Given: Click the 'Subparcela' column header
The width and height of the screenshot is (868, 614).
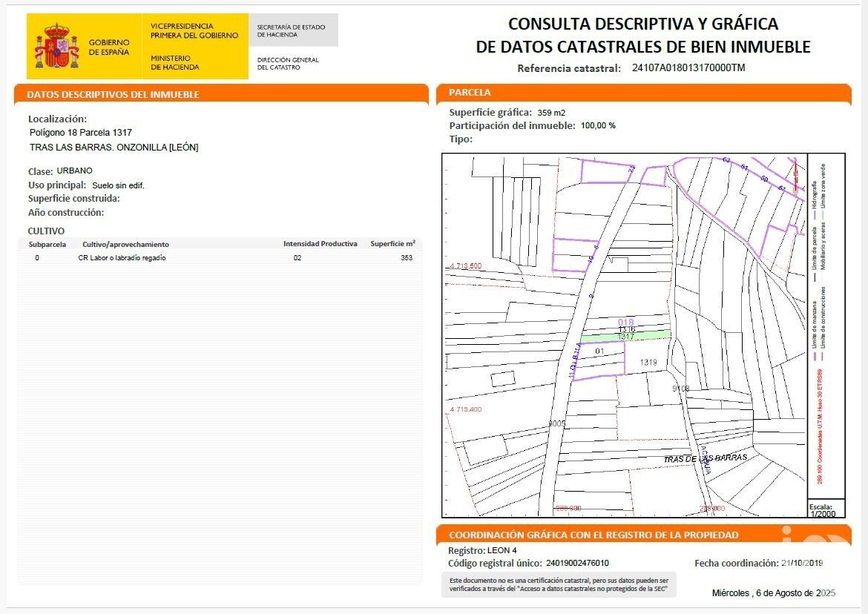Looking at the screenshot, I should (47, 244).
